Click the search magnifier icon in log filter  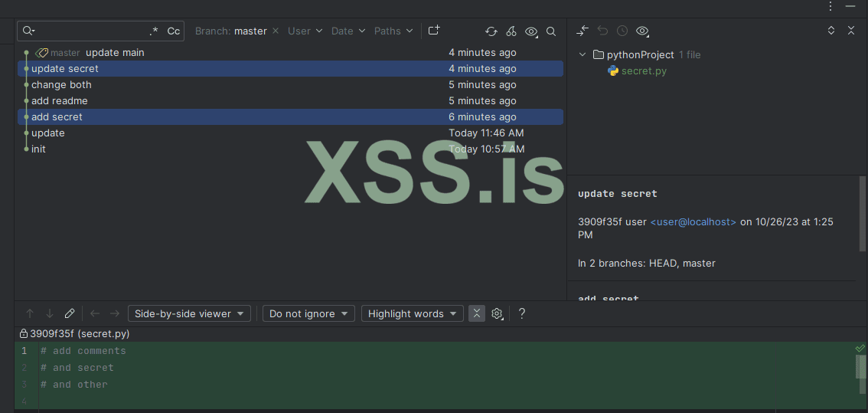(29, 31)
